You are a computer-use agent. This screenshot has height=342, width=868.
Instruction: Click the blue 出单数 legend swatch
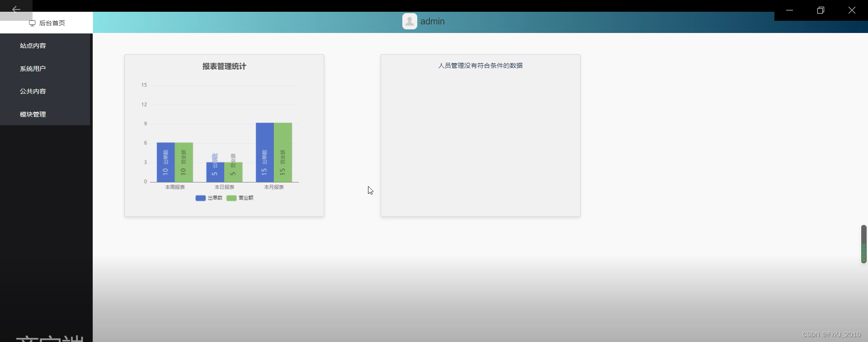pos(200,198)
